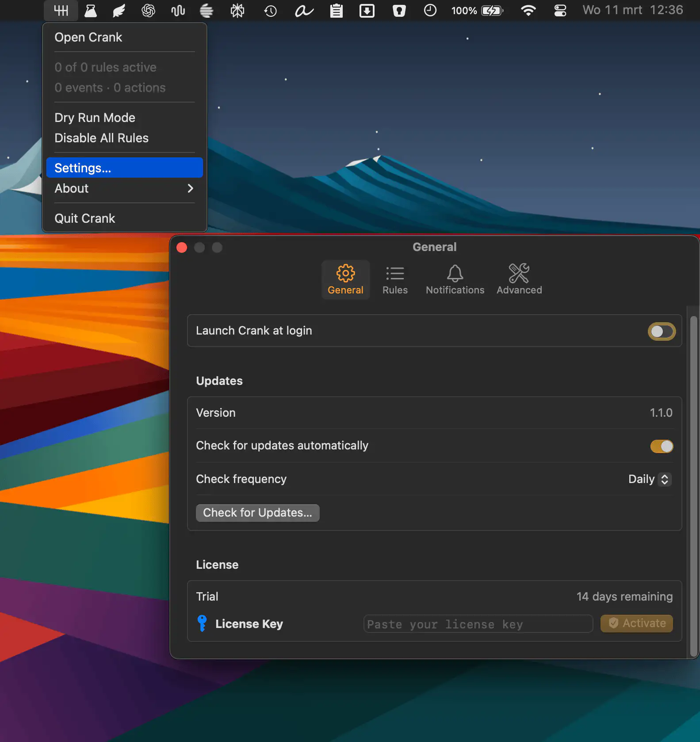Click the ChatGPT icon in menu bar
Viewport: 700px width, 742px height.
pyautogui.click(x=148, y=11)
